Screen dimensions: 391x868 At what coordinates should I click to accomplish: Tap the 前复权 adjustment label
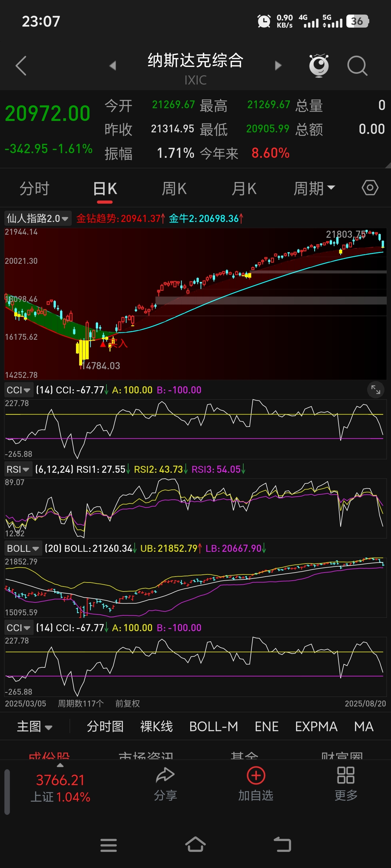click(127, 704)
